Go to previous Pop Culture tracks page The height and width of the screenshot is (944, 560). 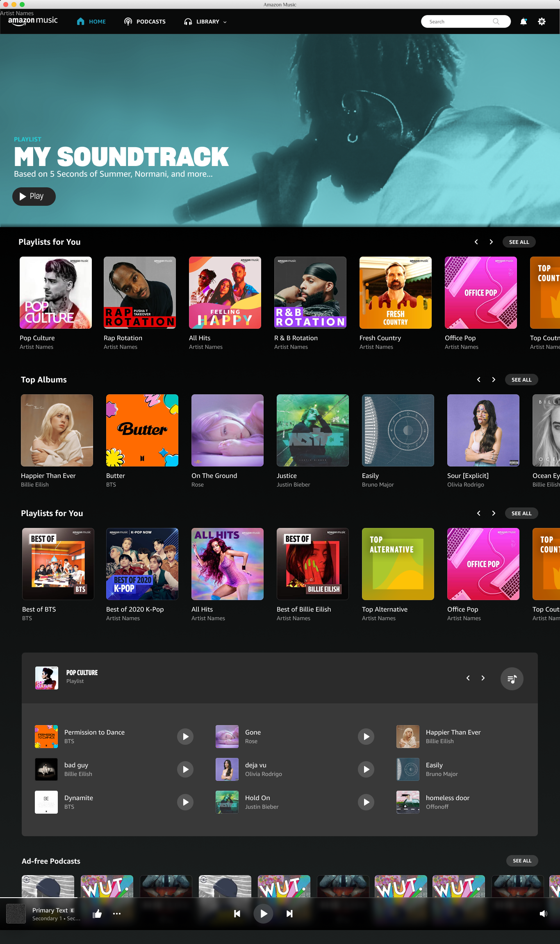coord(468,678)
